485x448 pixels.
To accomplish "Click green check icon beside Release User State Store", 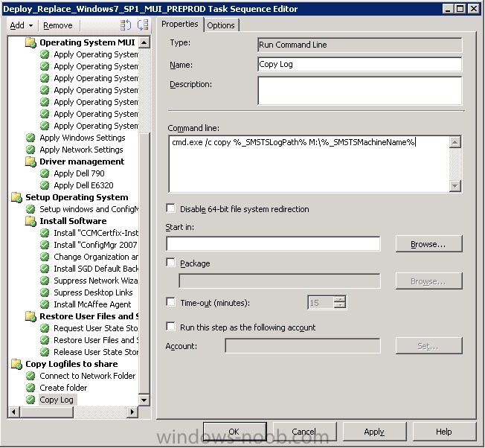I will (45, 352).
